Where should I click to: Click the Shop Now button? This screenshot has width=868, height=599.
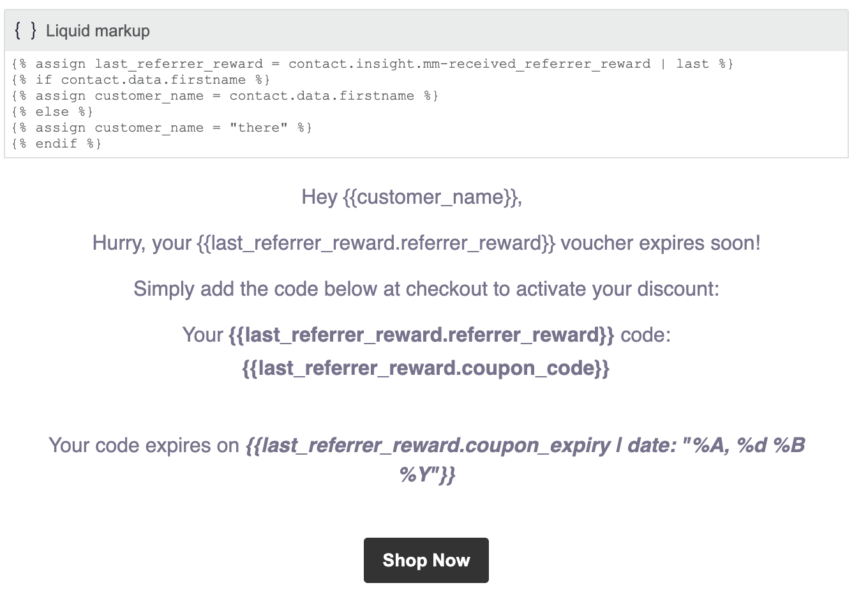[x=426, y=560]
